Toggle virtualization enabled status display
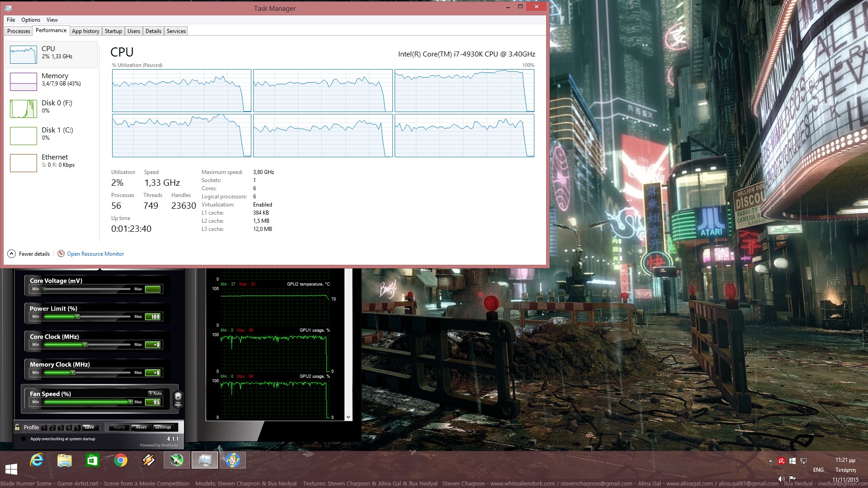This screenshot has width=868, height=488. pos(262,204)
